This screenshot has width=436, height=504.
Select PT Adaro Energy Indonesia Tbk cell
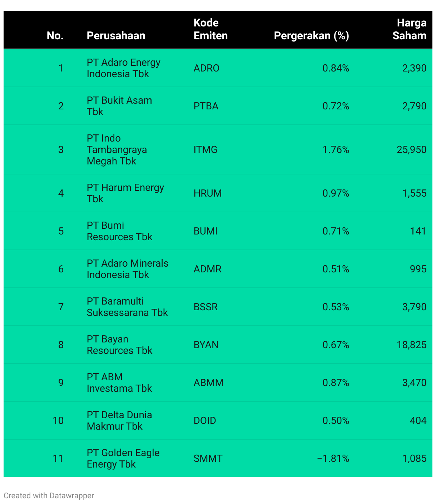123,68
